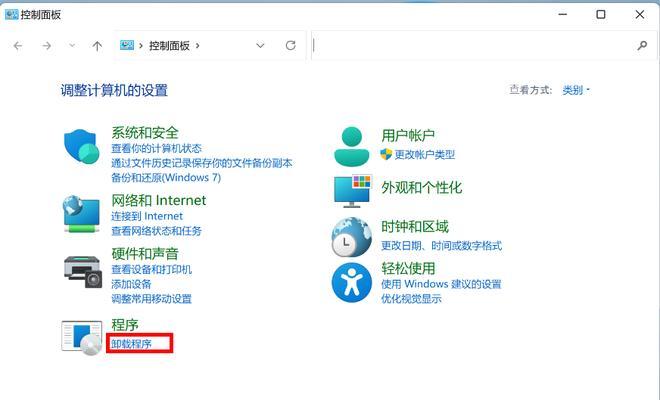This screenshot has width=660, height=400.
Task: Open 通过文件历史记录保存你的文件备份副本
Action: click(x=202, y=163)
